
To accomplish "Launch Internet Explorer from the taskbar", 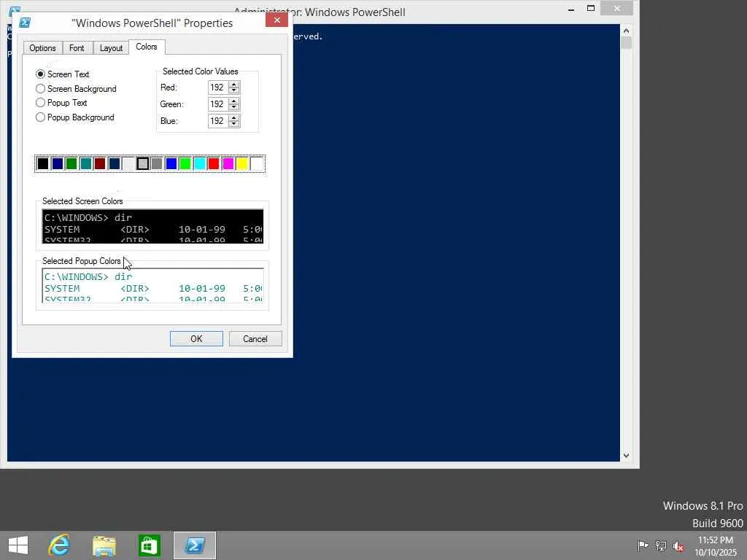I will tap(60, 545).
